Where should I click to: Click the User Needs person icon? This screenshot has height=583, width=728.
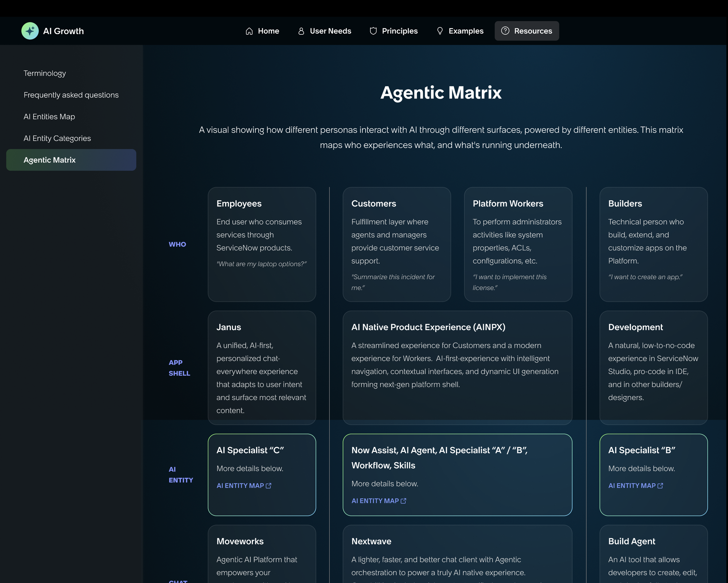[x=301, y=31]
